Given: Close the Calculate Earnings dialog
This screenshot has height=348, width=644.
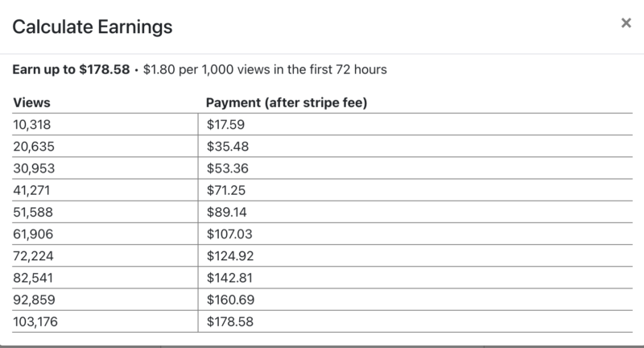Looking at the screenshot, I should [x=625, y=23].
